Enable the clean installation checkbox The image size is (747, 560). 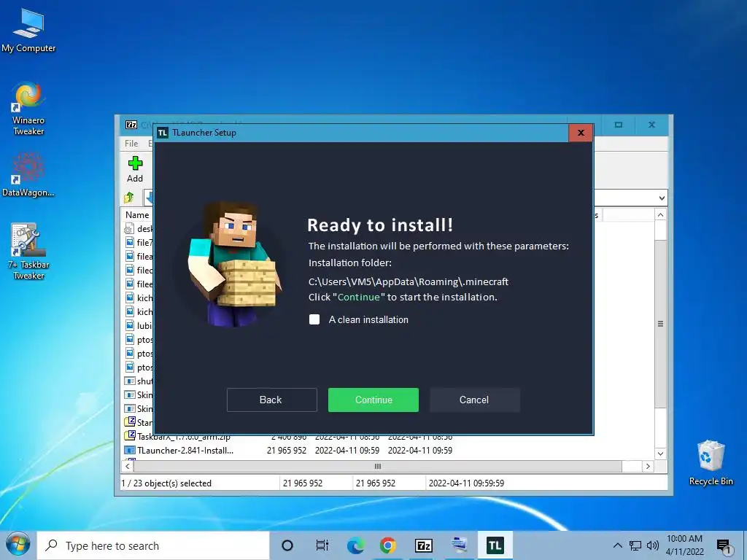coord(314,319)
